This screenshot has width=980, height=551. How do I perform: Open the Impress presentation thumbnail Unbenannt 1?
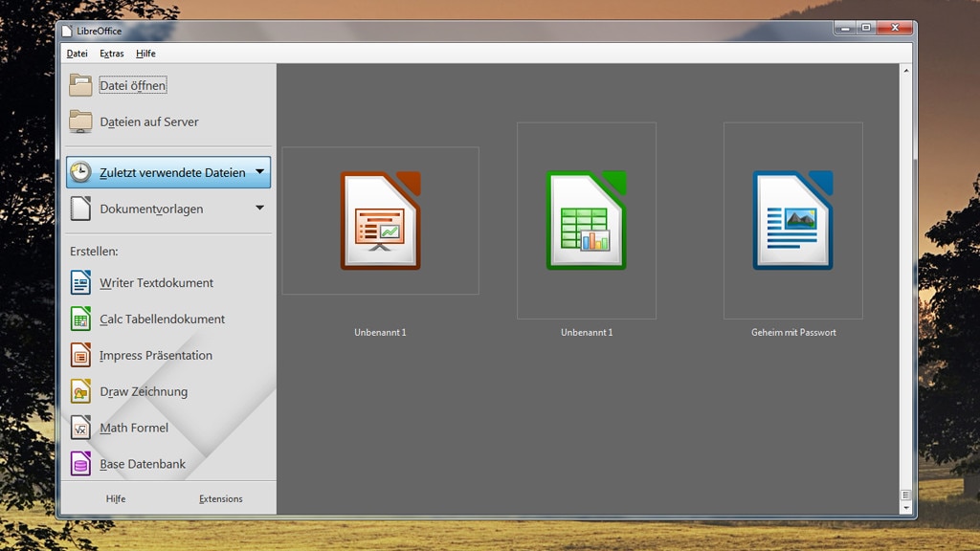pos(380,221)
